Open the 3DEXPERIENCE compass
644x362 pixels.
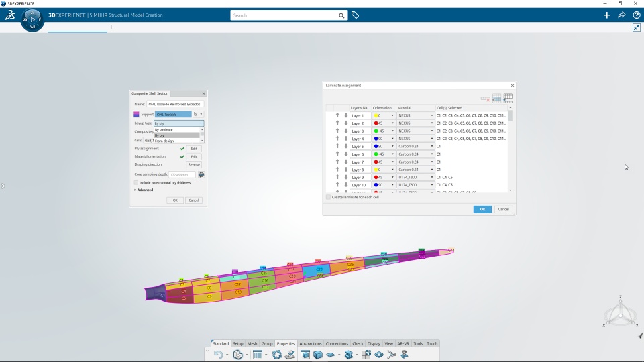[32, 19]
